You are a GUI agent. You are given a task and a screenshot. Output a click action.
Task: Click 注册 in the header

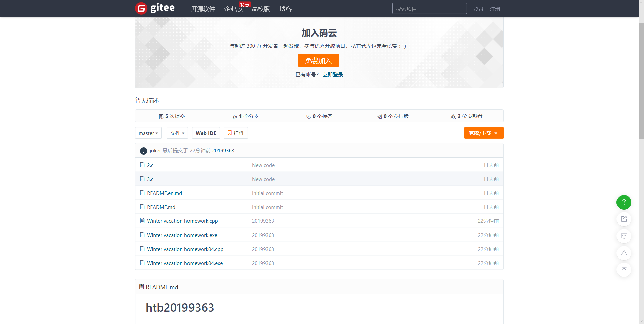(495, 9)
